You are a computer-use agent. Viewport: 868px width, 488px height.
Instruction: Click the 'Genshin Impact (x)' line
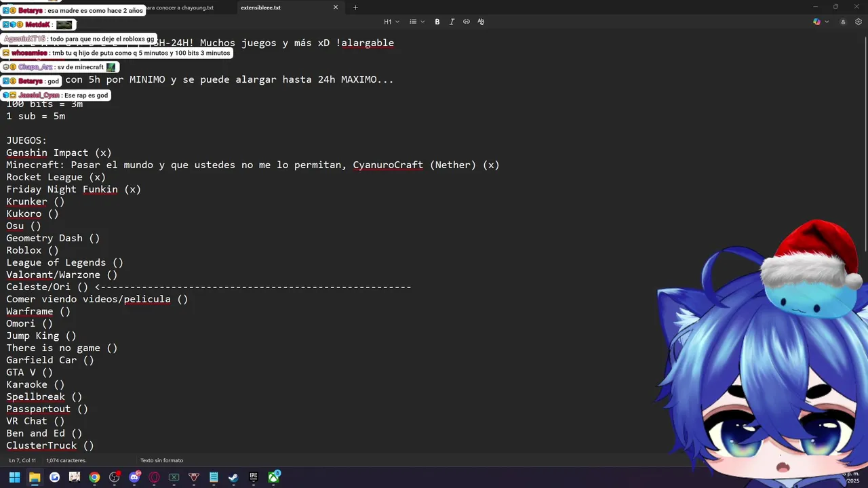pos(59,152)
